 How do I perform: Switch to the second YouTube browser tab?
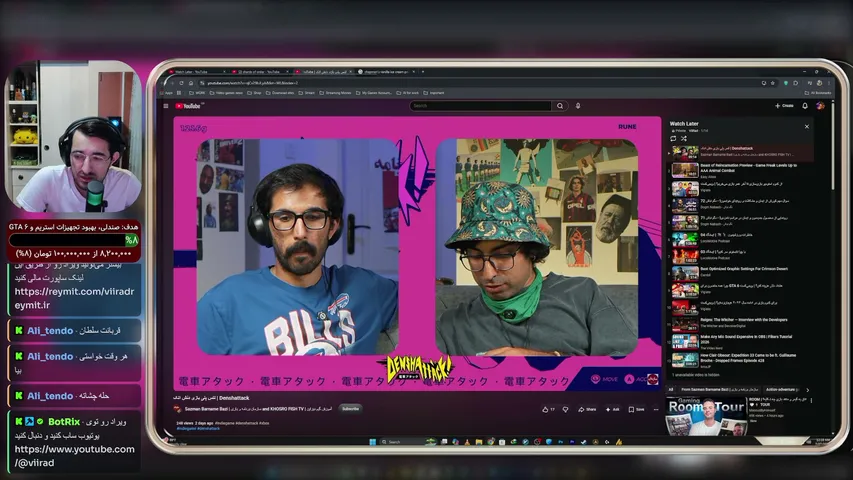pos(261,72)
